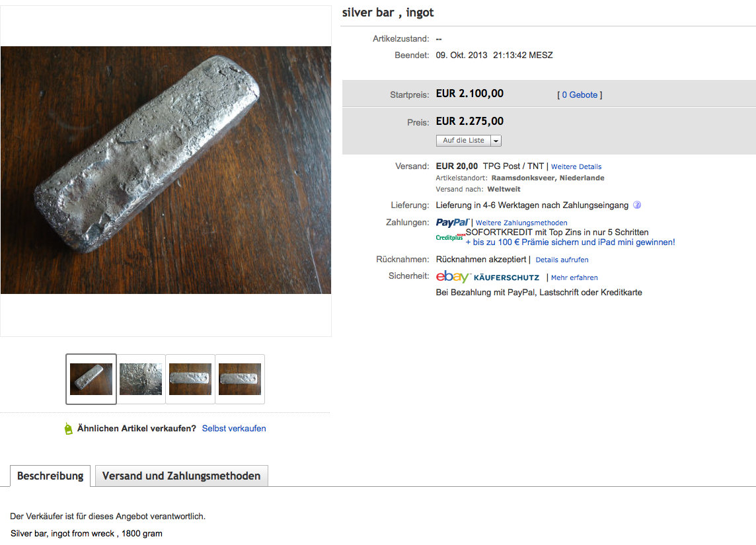Switch to the Beschreibung tab
The image size is (756, 545).
point(50,476)
